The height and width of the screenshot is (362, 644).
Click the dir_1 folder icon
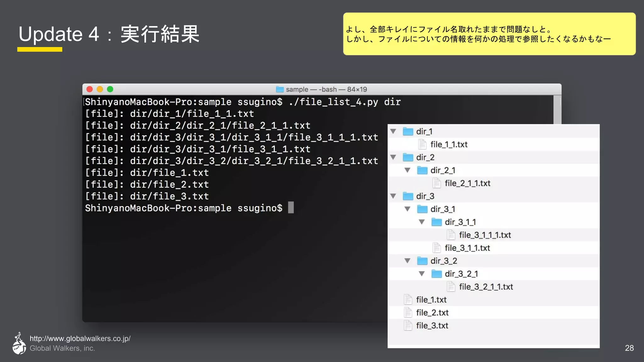tap(408, 131)
